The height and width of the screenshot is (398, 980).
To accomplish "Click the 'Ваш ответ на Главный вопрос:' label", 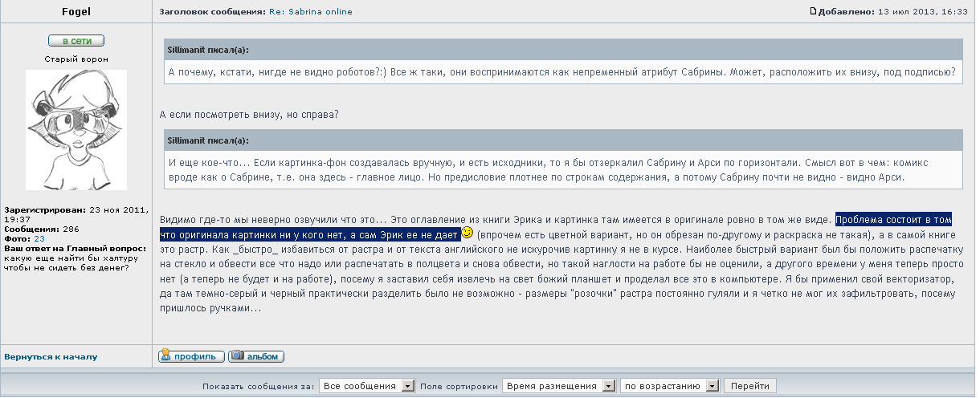I will (x=76, y=248).
